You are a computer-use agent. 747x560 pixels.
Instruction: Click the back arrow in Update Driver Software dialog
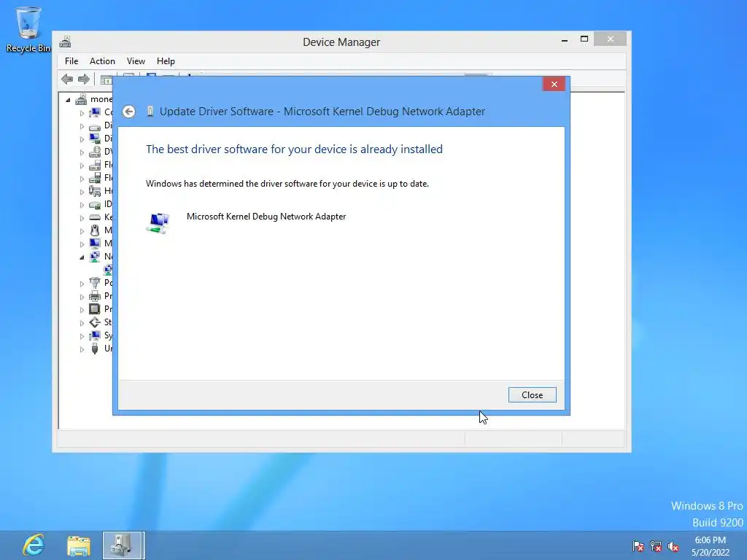(x=128, y=112)
